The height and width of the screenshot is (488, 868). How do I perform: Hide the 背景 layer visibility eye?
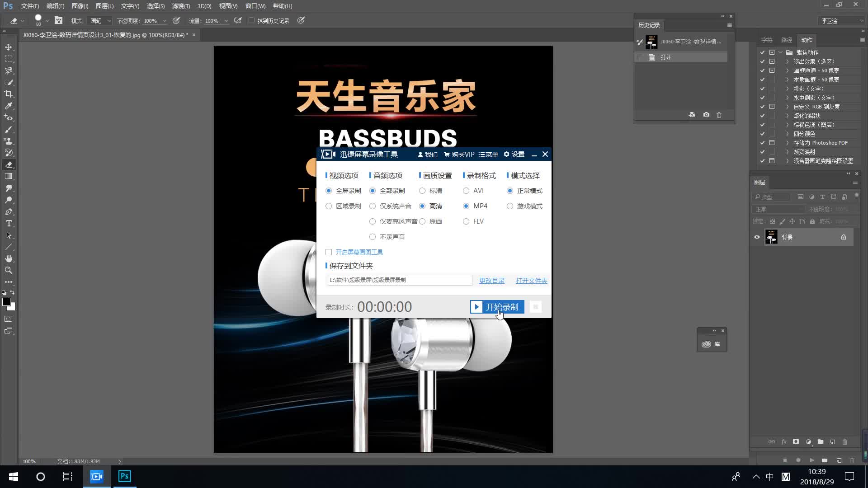pyautogui.click(x=757, y=237)
